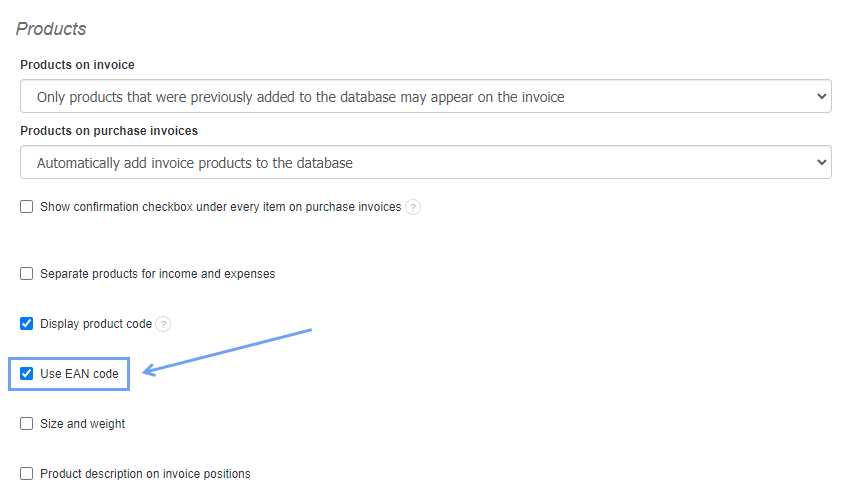
Task: Click "Product description on invoice positions" label text
Action: tap(145, 474)
